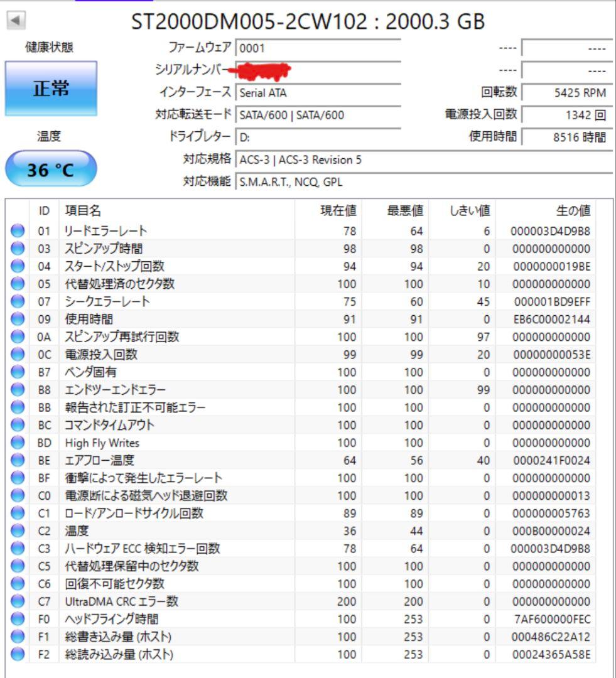616x678 pixels.
Task: Click the ST2000DM005 drive title heading
Action: click(308, 21)
